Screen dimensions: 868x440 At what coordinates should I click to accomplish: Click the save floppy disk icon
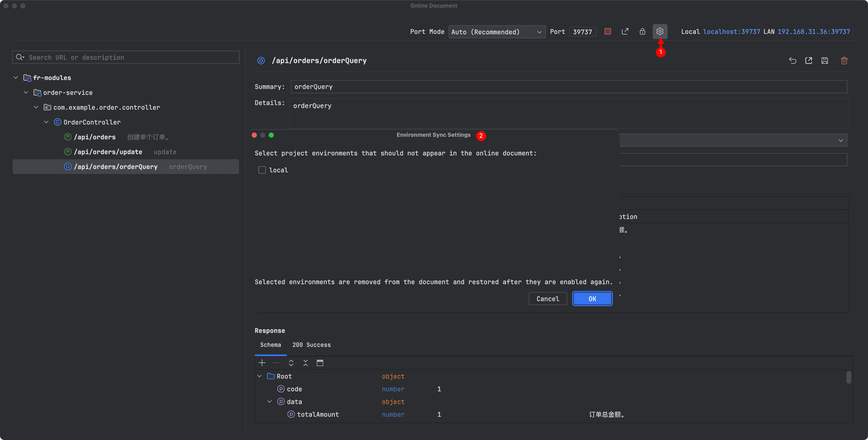click(825, 61)
